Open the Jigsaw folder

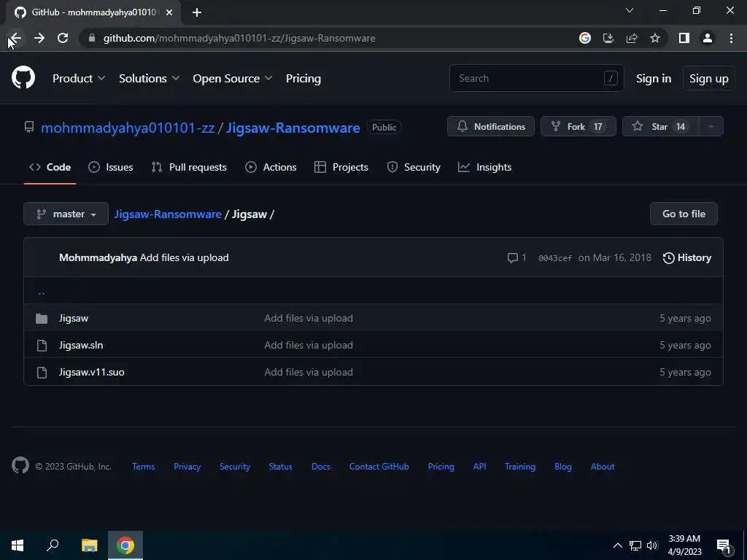[74, 318]
